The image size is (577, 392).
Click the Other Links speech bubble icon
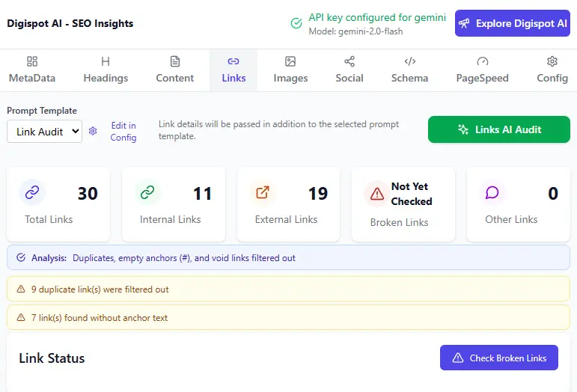click(492, 192)
